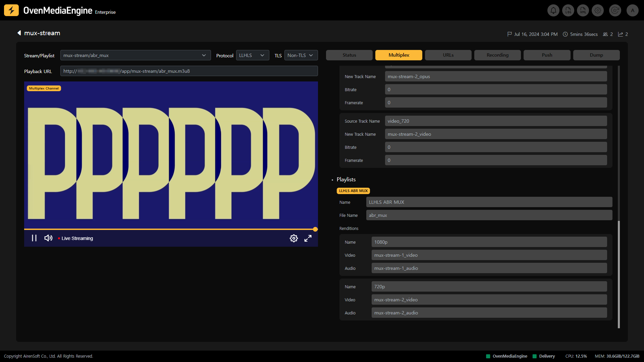Viewport: 644px width, 362px height.
Task: Pause the live stream playback
Action: 34,238
